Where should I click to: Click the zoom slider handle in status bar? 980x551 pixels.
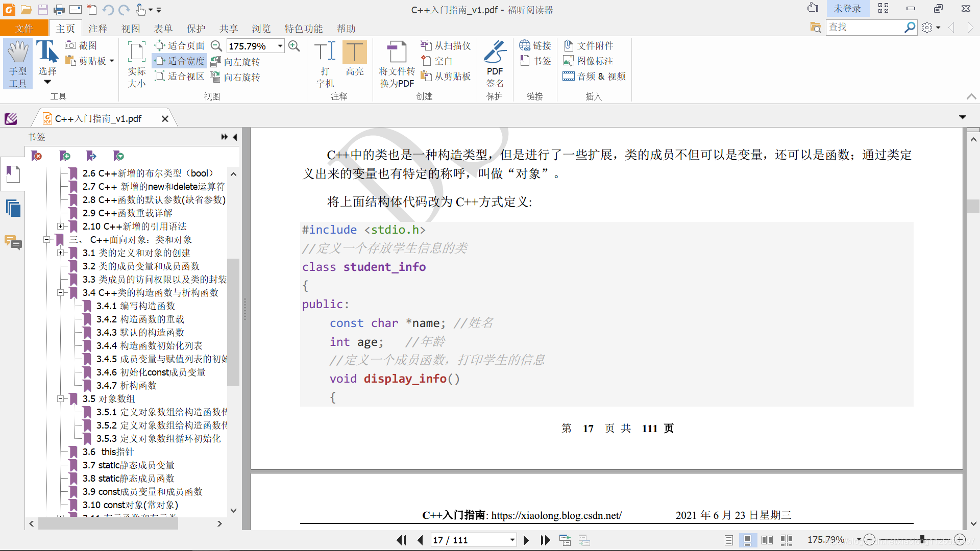point(922,540)
